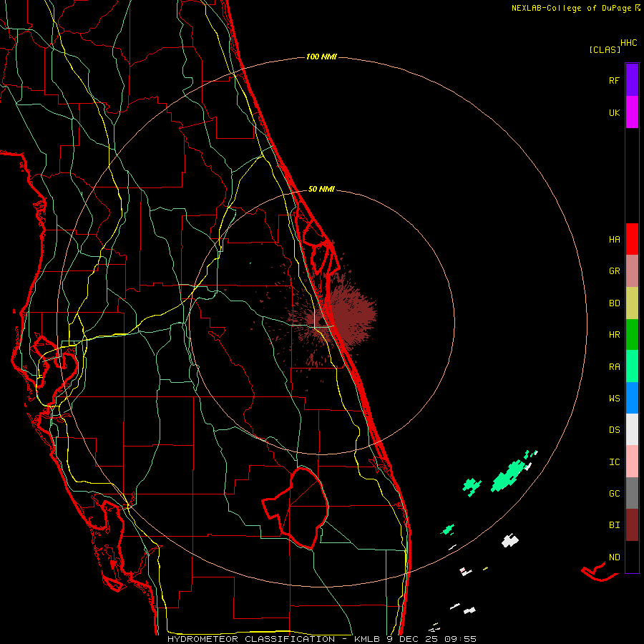This screenshot has height=644, width=644.
Task: Click the "HYDROMETEOR CLASSIFICATION" title text
Action: coord(251,639)
